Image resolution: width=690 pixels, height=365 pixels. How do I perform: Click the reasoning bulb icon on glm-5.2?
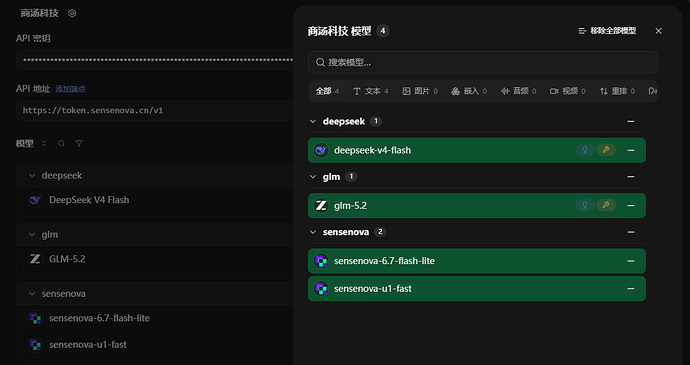585,205
